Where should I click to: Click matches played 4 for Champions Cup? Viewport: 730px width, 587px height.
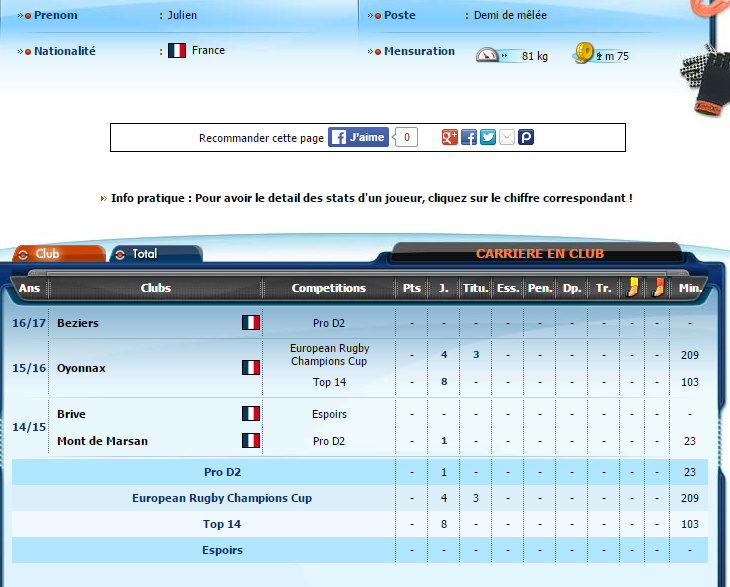coord(444,355)
